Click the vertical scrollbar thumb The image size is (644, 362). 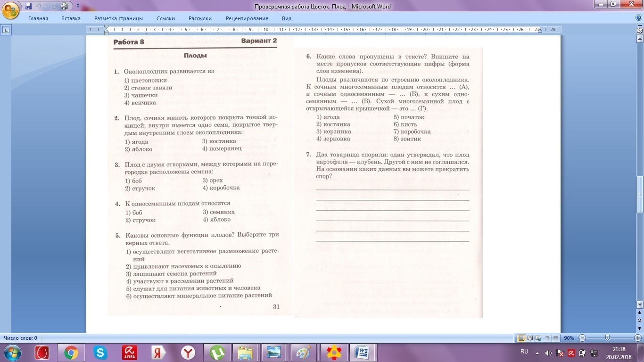pyautogui.click(x=640, y=194)
